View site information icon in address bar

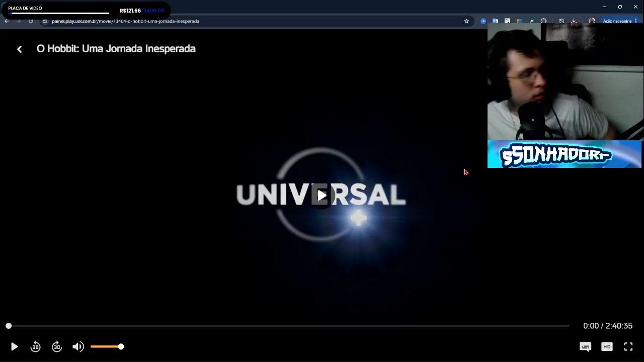pos(45,21)
